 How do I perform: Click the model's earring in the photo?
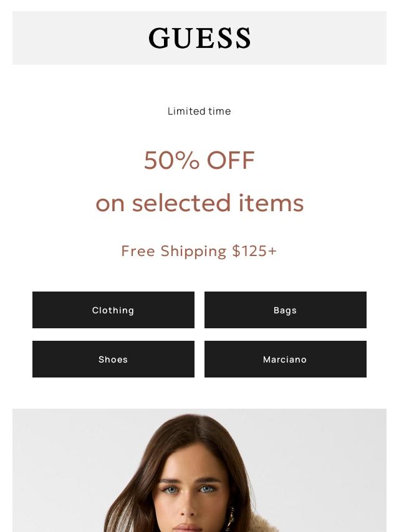[x=230, y=516]
